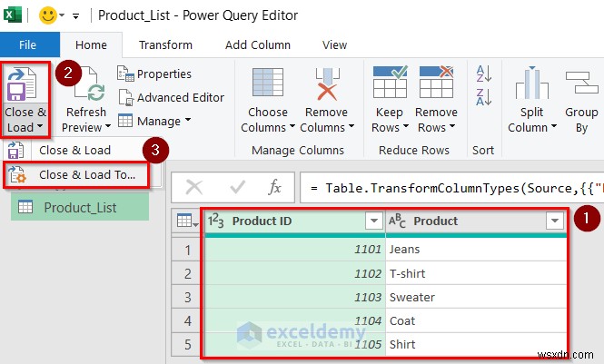Select row number 1

point(188,250)
